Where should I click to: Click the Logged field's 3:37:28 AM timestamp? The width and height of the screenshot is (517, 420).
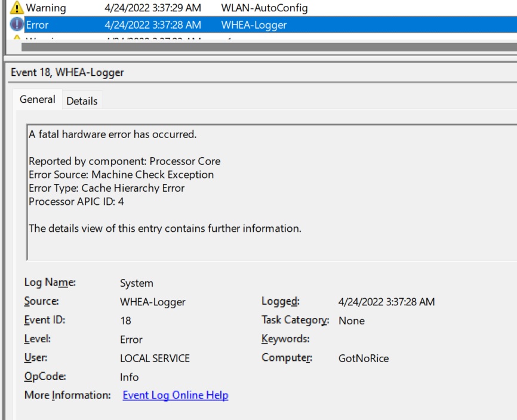pos(386,302)
